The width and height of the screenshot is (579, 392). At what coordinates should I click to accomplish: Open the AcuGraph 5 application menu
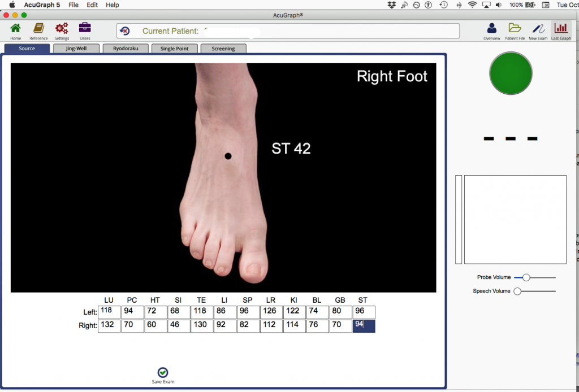(42, 5)
